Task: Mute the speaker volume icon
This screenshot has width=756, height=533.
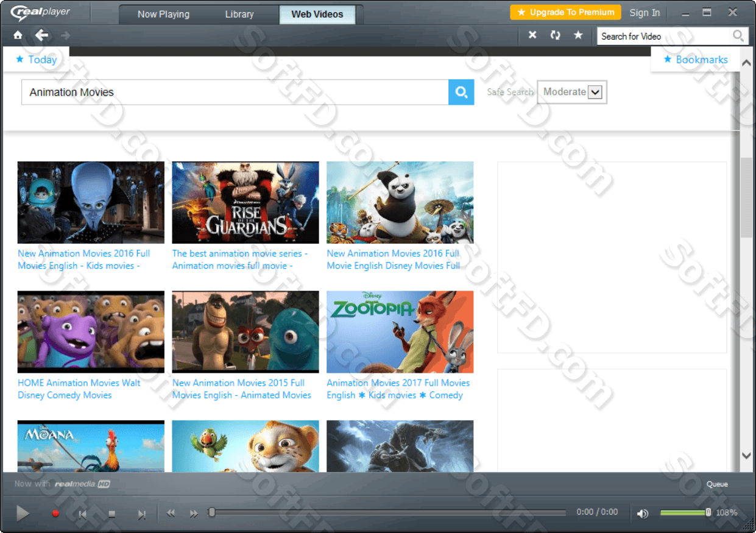Action: [643, 514]
